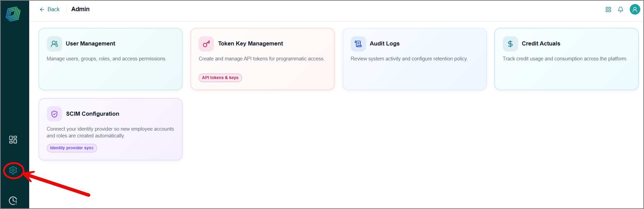Click 'Create and manage API tokens' description

261,59
